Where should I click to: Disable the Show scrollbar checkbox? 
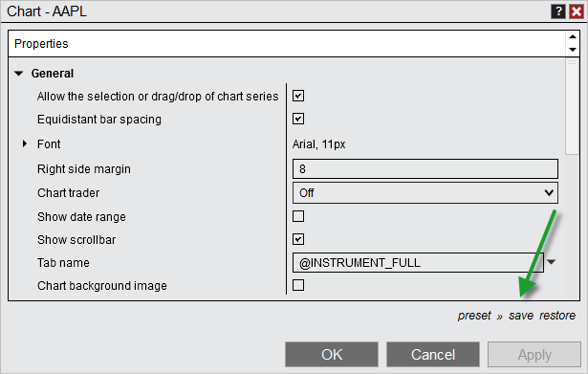[x=298, y=239]
